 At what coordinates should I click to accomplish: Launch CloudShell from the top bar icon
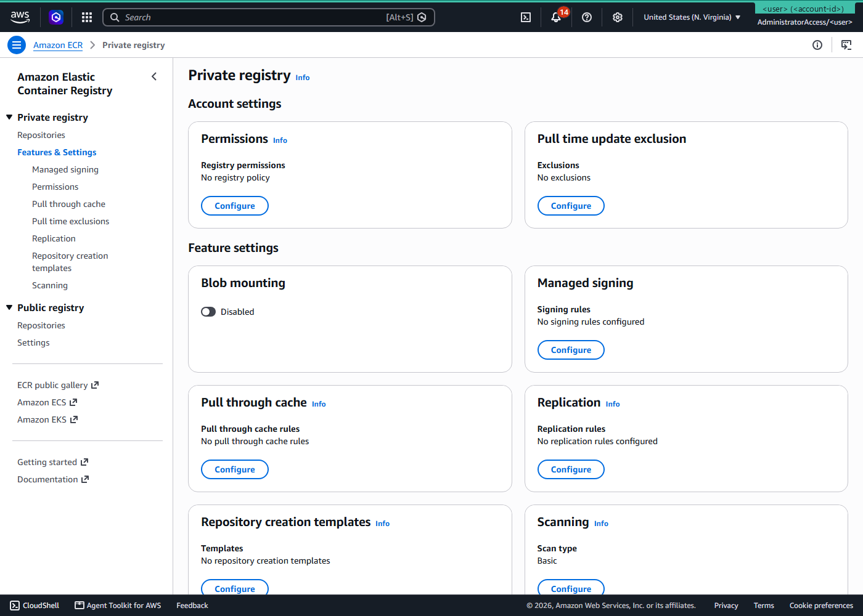pyautogui.click(x=526, y=17)
